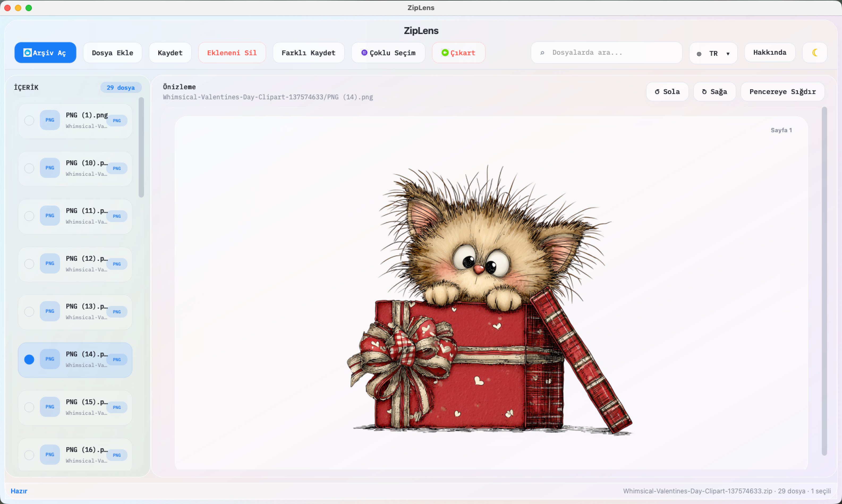Choose Farklı Kaydet in the toolbar
Viewport: 842px width, 504px height.
pos(308,53)
